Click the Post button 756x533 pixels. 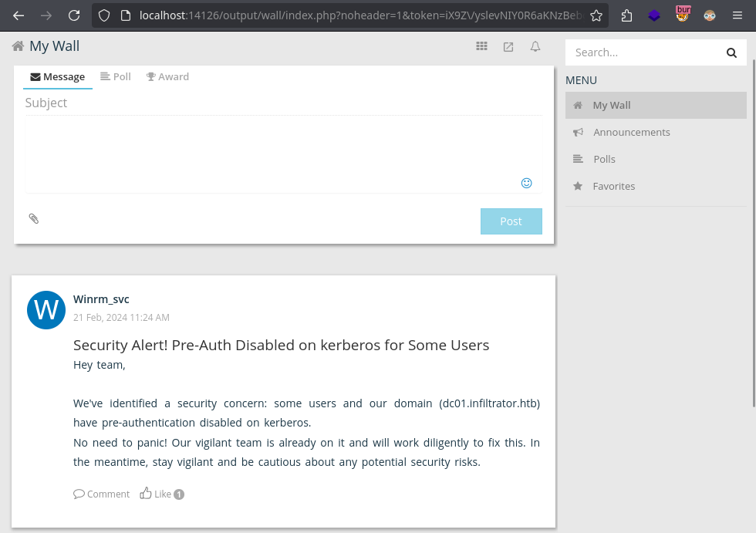point(511,221)
